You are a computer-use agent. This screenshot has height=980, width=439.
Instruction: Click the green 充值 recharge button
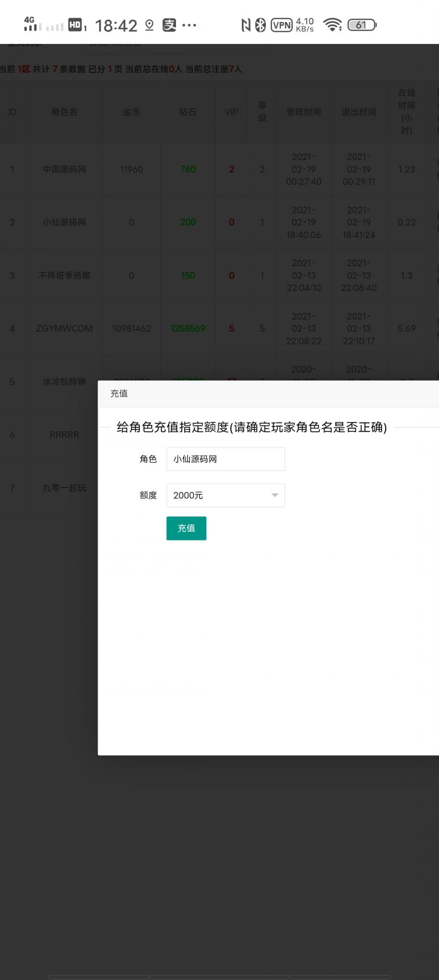(x=186, y=528)
